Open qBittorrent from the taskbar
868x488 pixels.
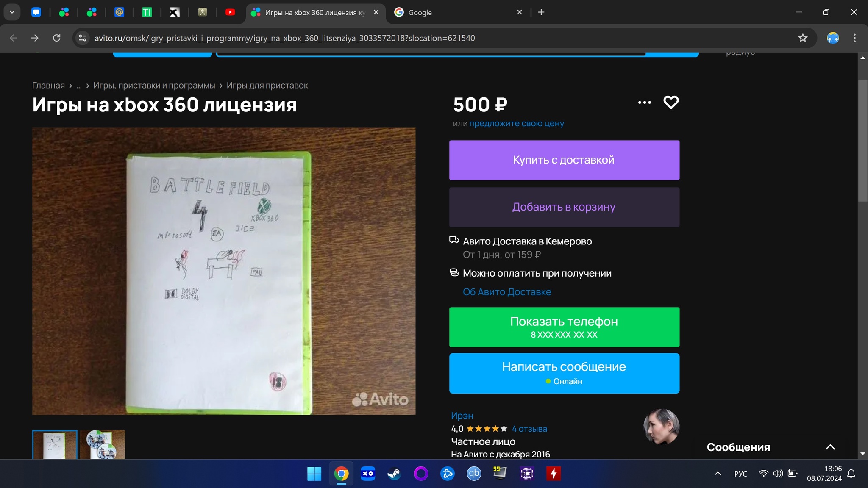coord(474,474)
